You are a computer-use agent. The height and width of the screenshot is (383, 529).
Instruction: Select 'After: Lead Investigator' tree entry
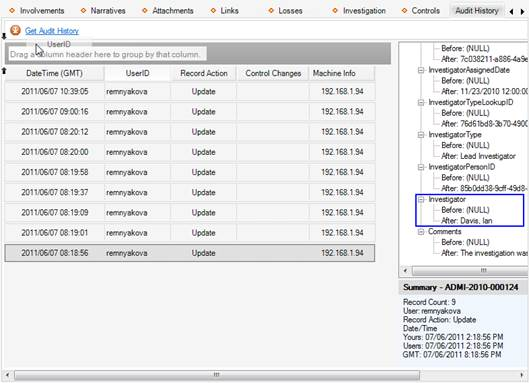(478, 156)
